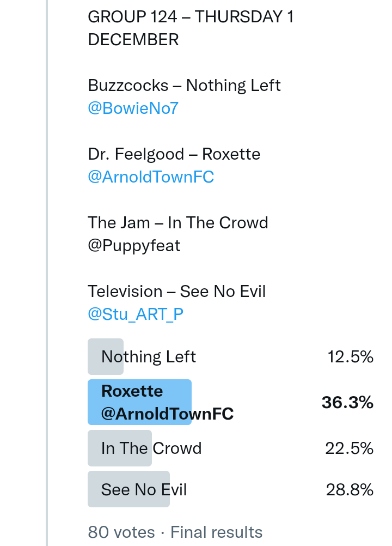Click the vertical thread line at left
The width and height of the screenshot is (392, 546).
point(47,272)
